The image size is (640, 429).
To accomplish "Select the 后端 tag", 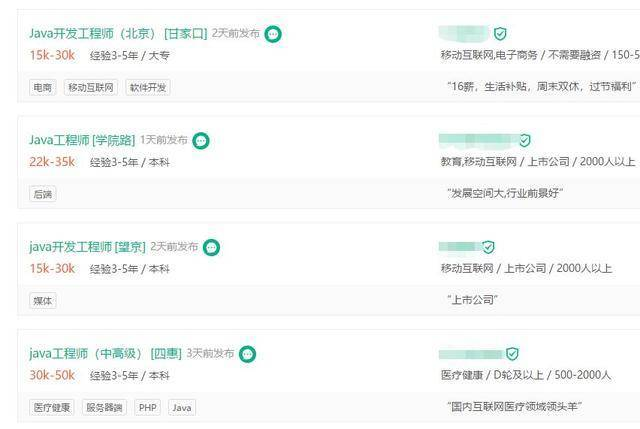I will [x=42, y=194].
